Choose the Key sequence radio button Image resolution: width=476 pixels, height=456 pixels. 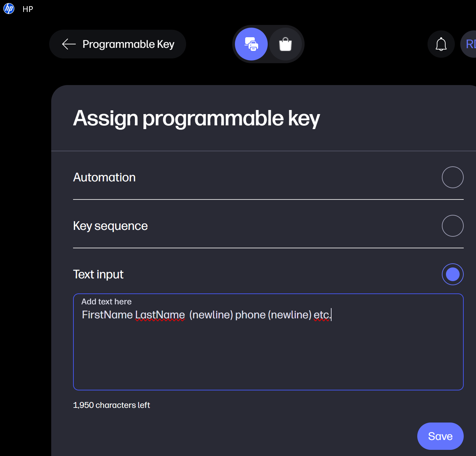point(452,226)
